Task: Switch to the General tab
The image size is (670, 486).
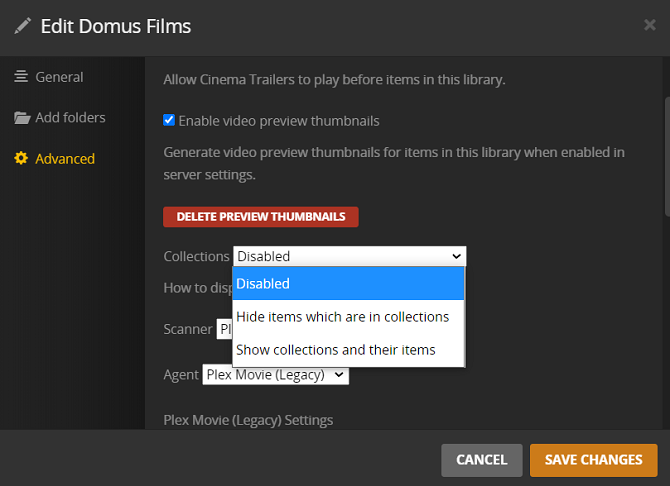Action: click(x=59, y=77)
